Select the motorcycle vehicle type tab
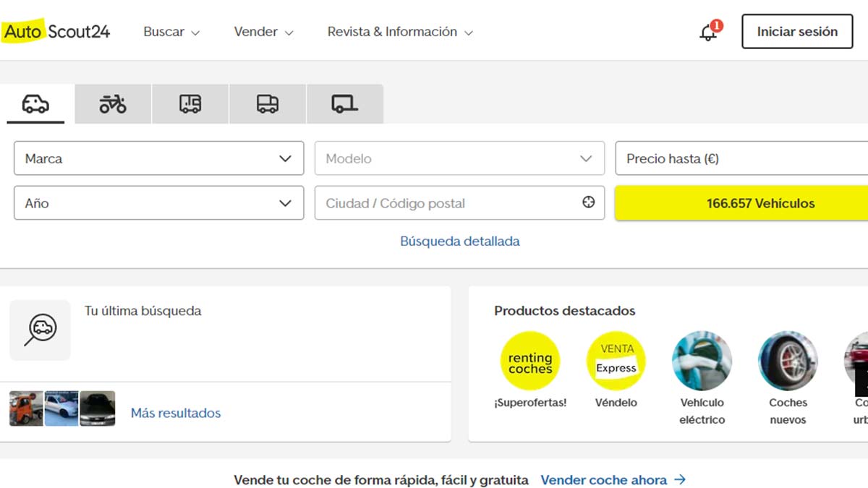The image size is (868, 488). coord(113,104)
